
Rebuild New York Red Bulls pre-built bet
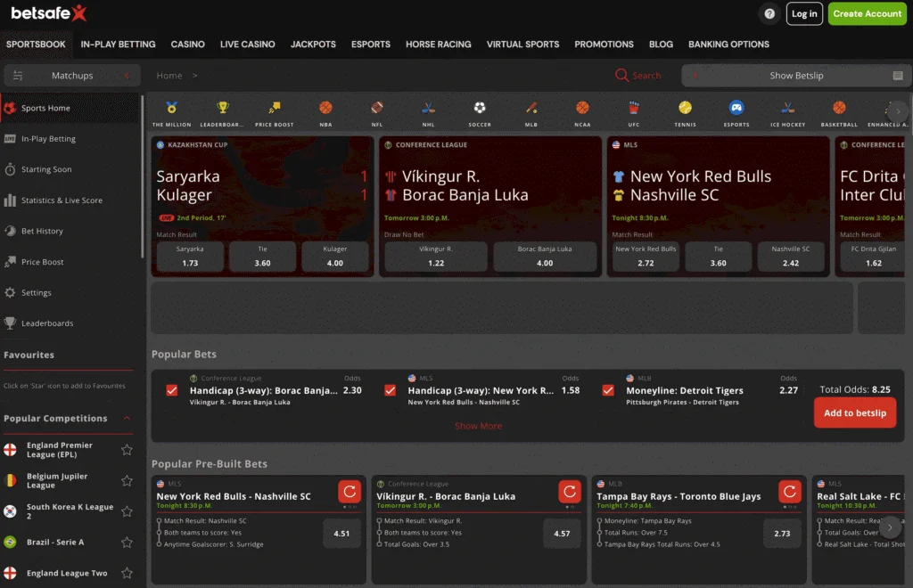click(350, 492)
